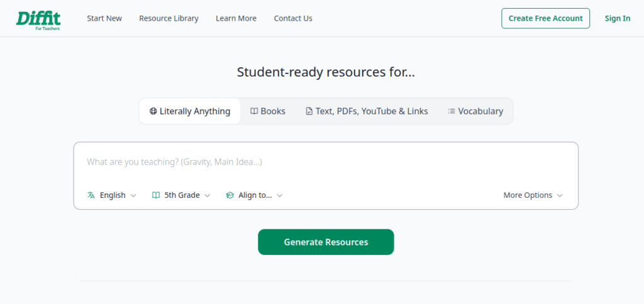The height and width of the screenshot is (304, 644).
Task: Click the graduation cap icon beside Align to
Action: pyautogui.click(x=230, y=195)
